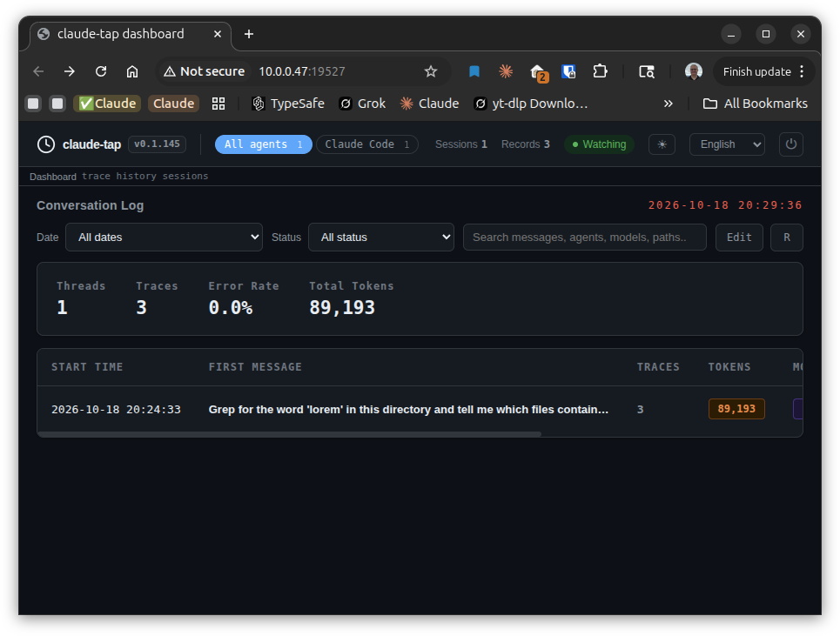840x636 pixels.
Task: Open the Status All status dropdown
Action: tap(381, 238)
